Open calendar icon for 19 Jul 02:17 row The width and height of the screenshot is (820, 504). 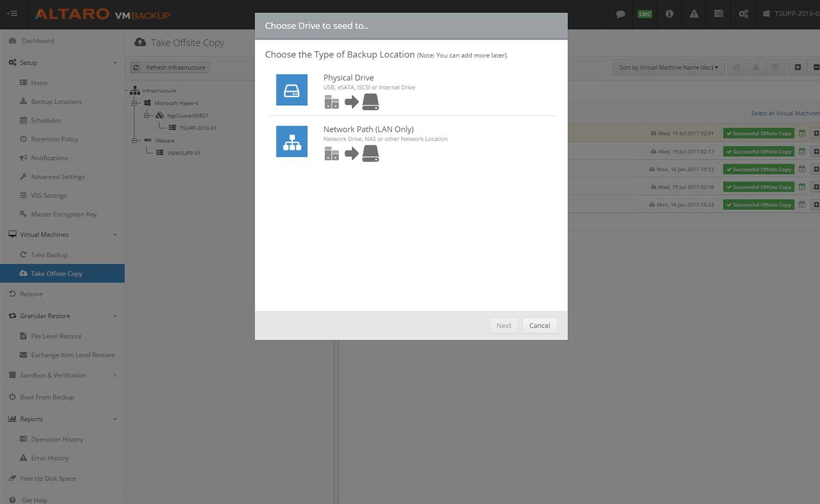tap(802, 151)
